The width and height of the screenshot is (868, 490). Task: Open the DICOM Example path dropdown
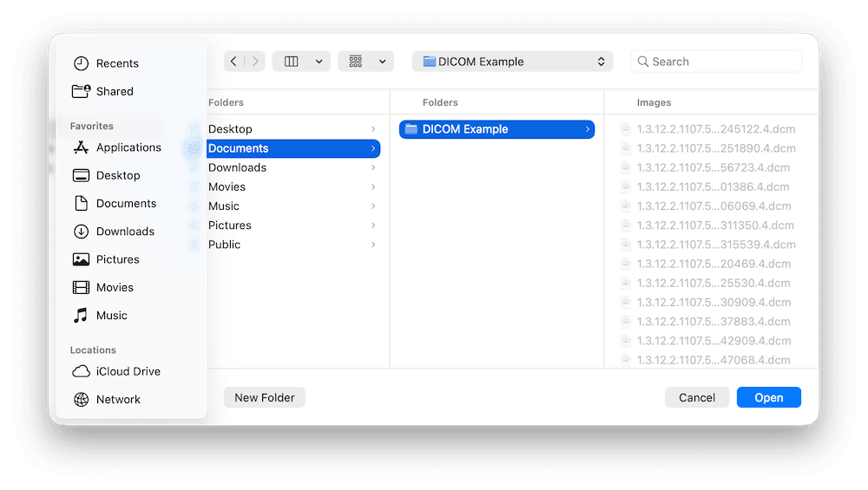(x=512, y=62)
